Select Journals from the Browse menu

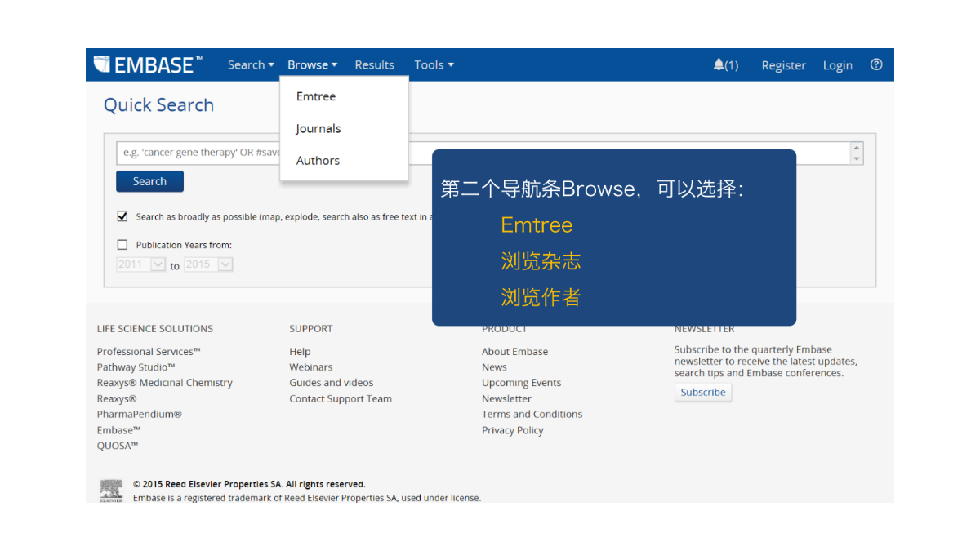coord(318,128)
